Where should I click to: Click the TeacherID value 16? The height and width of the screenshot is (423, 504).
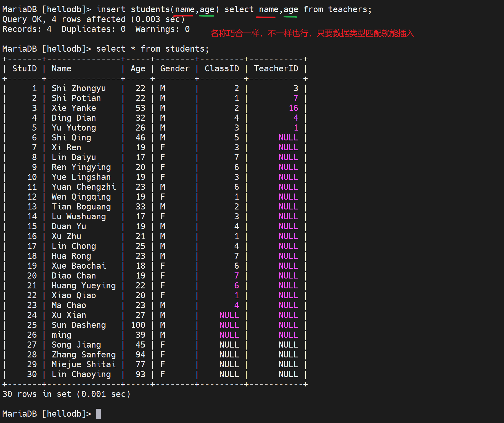[293, 108]
